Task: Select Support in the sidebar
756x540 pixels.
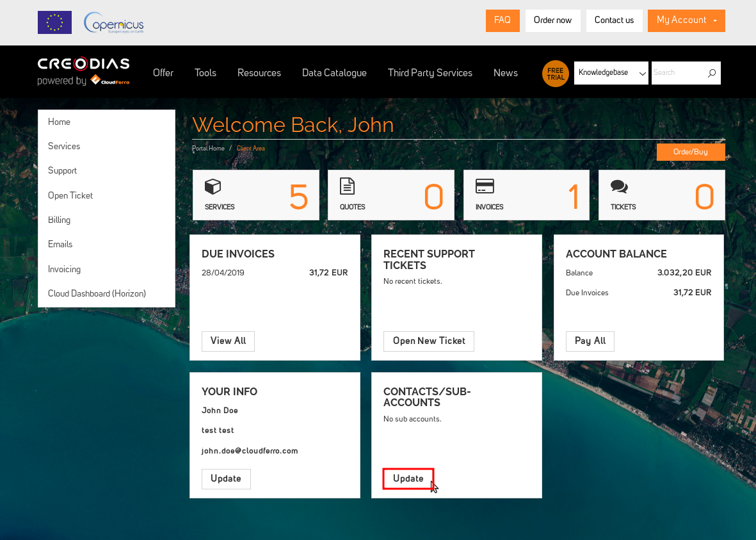Action: [x=62, y=171]
